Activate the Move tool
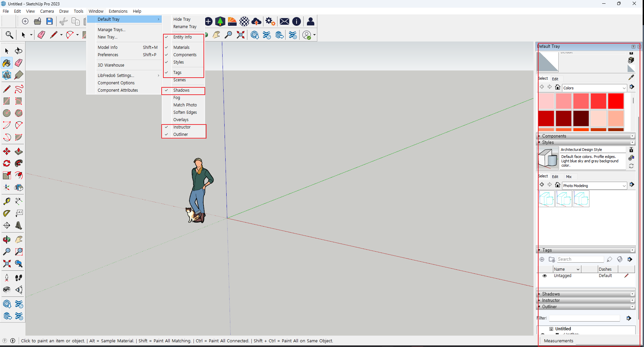Screen dimensions: 644x347 click(x=7, y=151)
